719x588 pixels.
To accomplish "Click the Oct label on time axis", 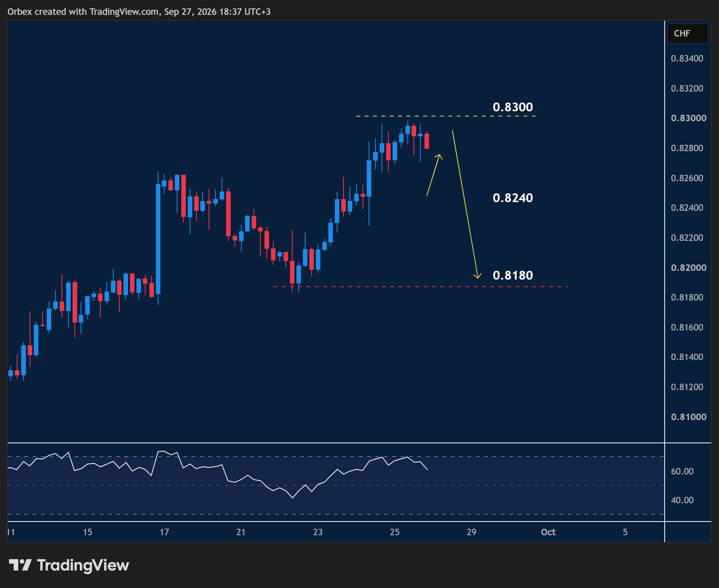I will point(548,532).
